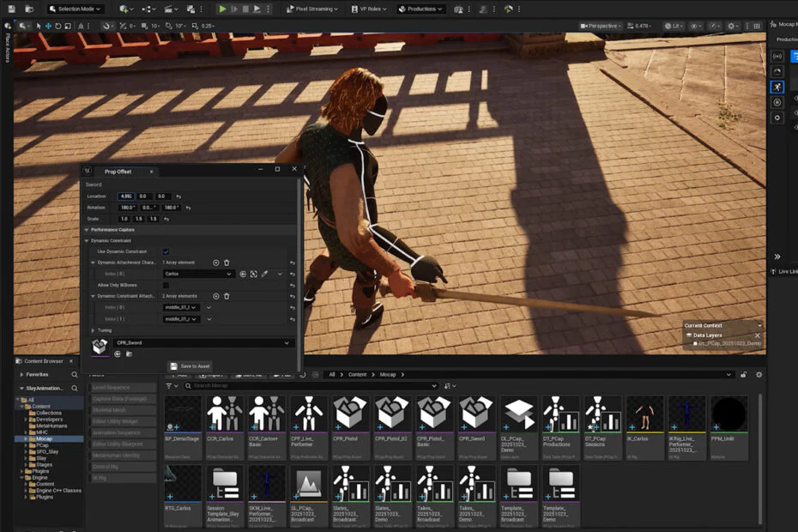Click the Location X input field
798x532 pixels.
pyautogui.click(x=125, y=196)
